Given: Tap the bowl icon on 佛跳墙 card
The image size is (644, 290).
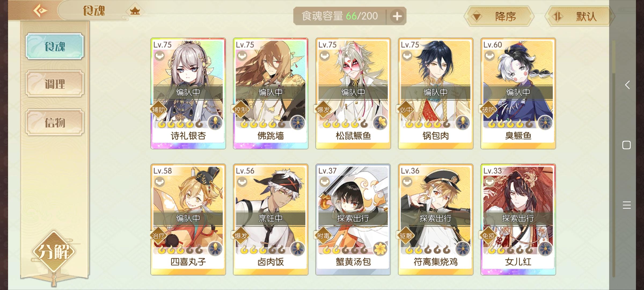Looking at the screenshot, I should (x=242, y=56).
